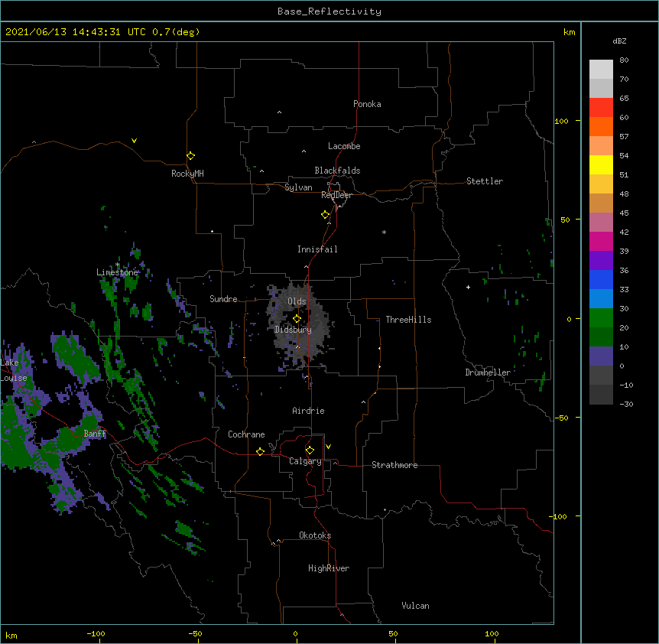Click the Stettler label
This screenshot has width=659, height=644.
pyautogui.click(x=485, y=181)
